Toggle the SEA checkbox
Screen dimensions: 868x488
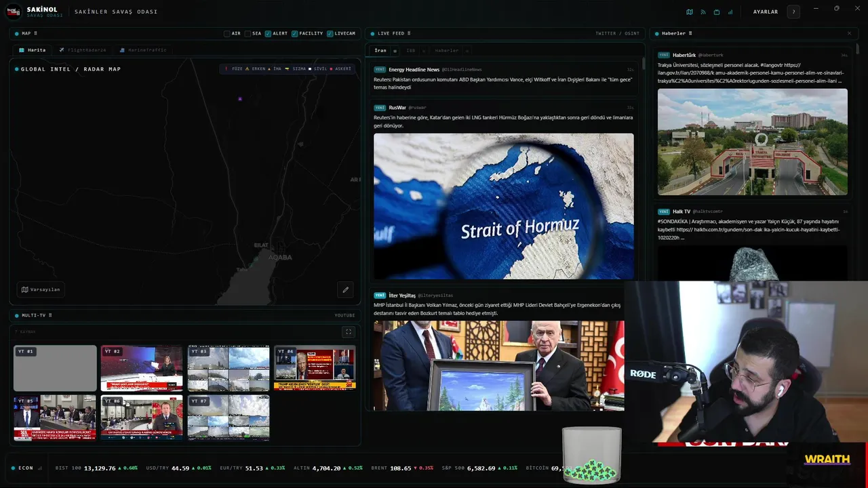point(248,33)
